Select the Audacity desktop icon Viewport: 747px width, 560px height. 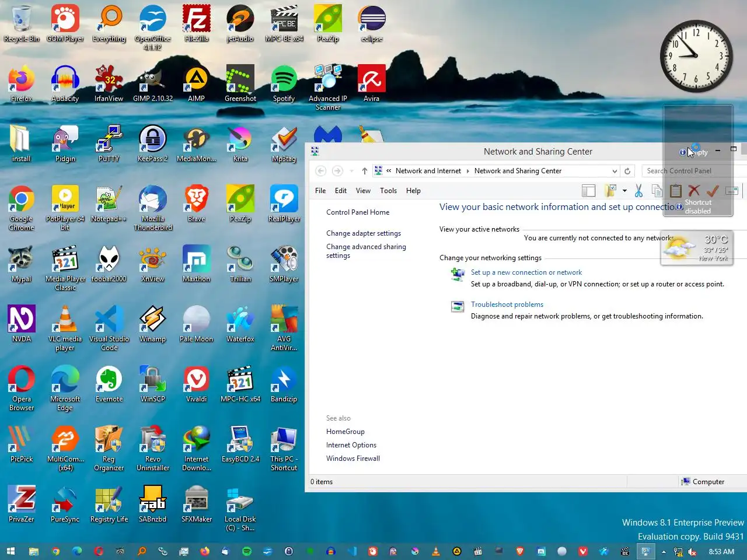coord(65,83)
